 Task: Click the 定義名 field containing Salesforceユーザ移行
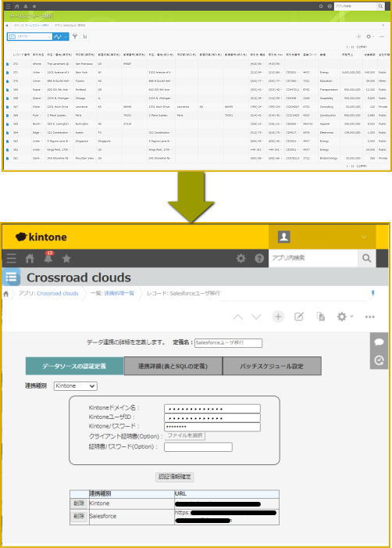pos(228,343)
